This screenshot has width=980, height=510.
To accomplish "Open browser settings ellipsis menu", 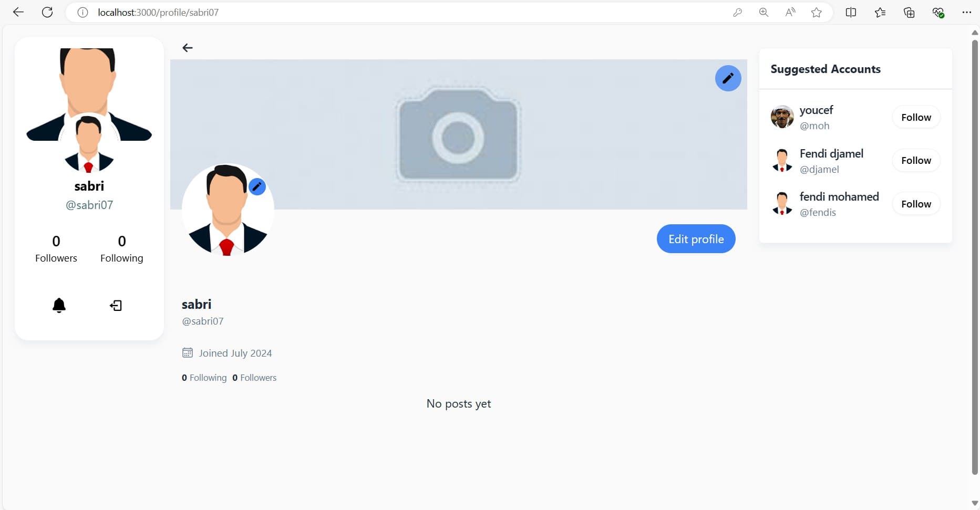I will pos(966,13).
